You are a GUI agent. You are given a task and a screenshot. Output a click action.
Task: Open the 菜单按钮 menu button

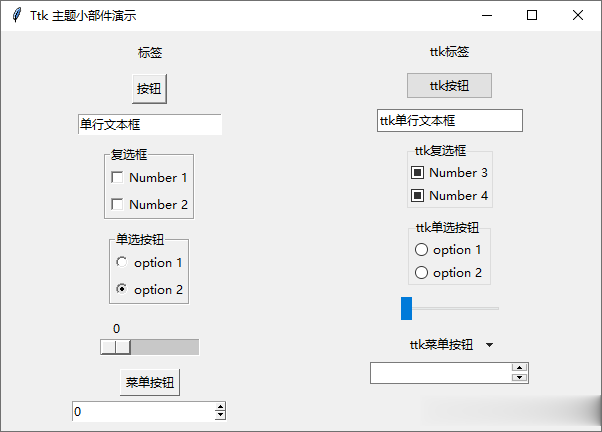[150, 382]
